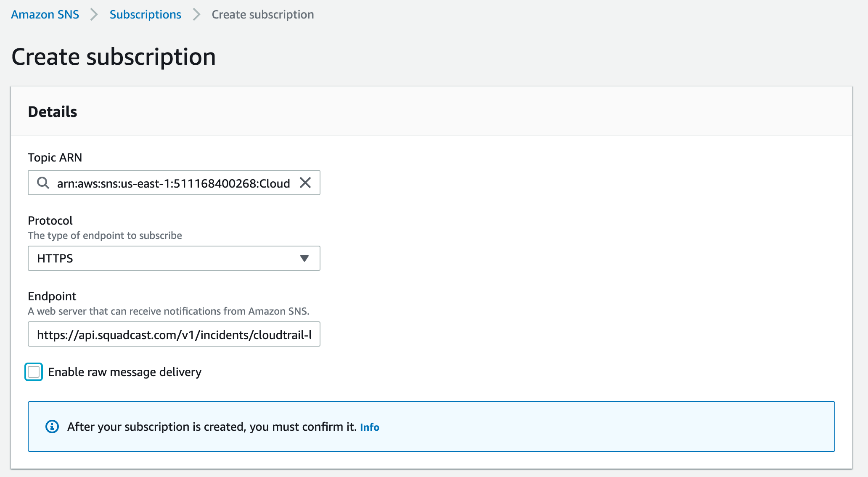The image size is (868, 477).
Task: Click the 'Create subscription' breadcrumb item
Action: 262,15
